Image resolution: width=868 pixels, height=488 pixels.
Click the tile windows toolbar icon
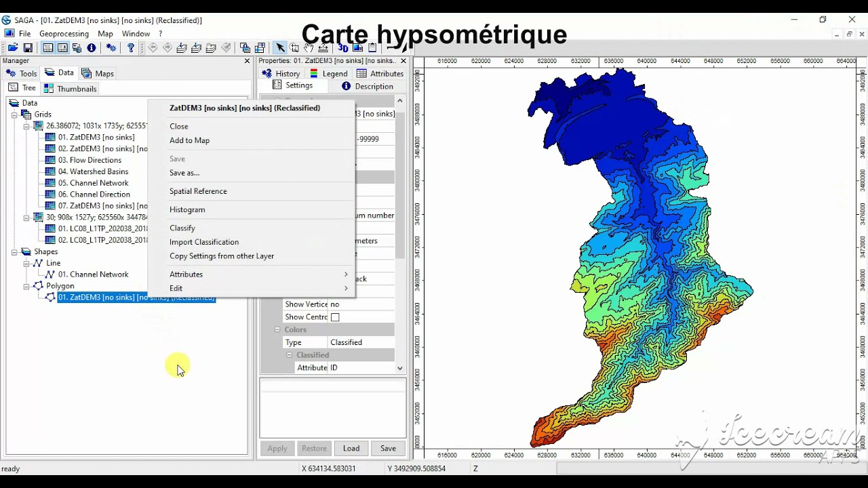coord(260,47)
